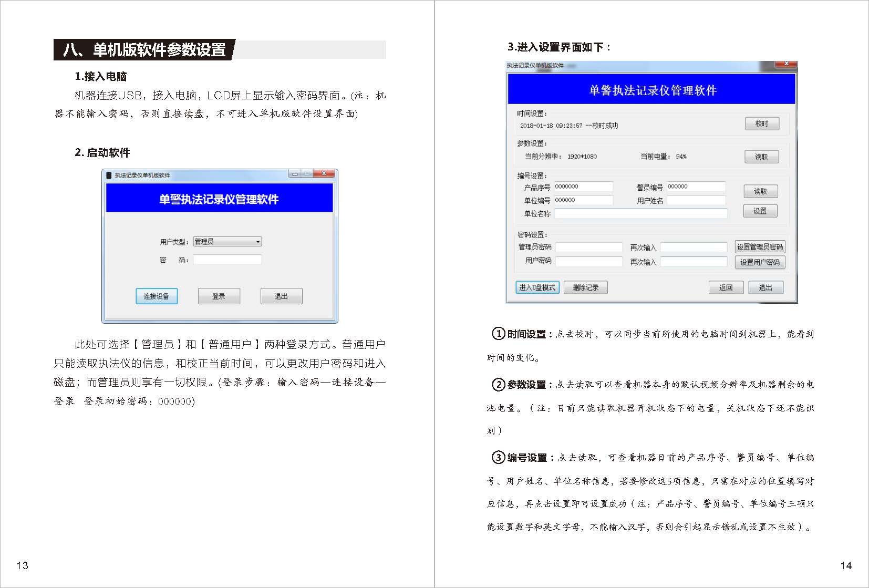The image size is (869, 588).
Task: Click 再次输入 field in 用户密码 row
Action: 694,261
